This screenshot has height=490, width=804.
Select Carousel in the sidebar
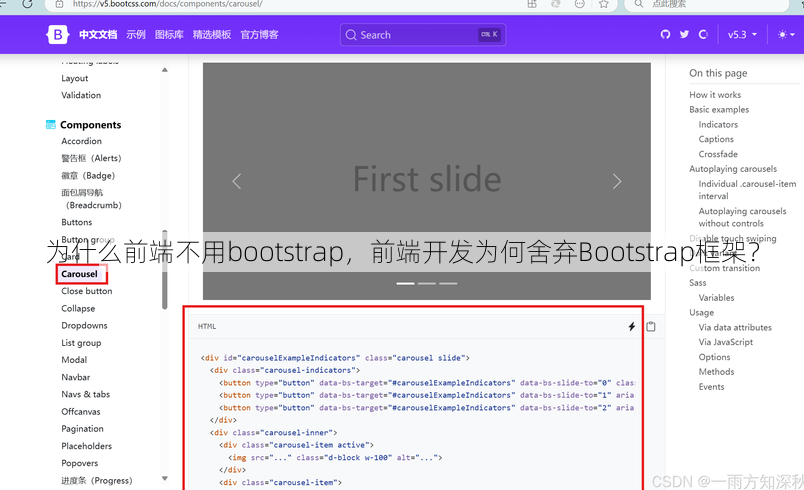coord(79,274)
